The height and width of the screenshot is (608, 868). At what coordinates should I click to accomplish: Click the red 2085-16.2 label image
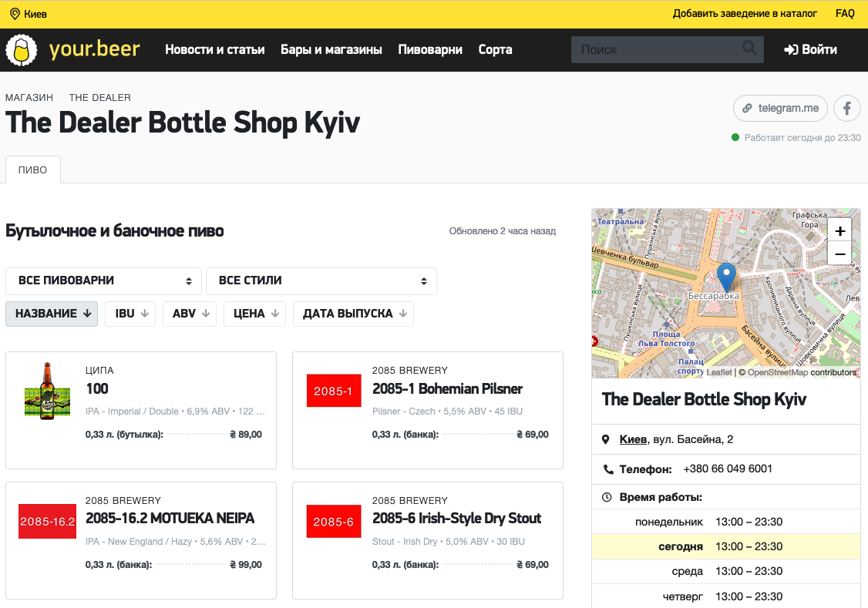click(48, 521)
